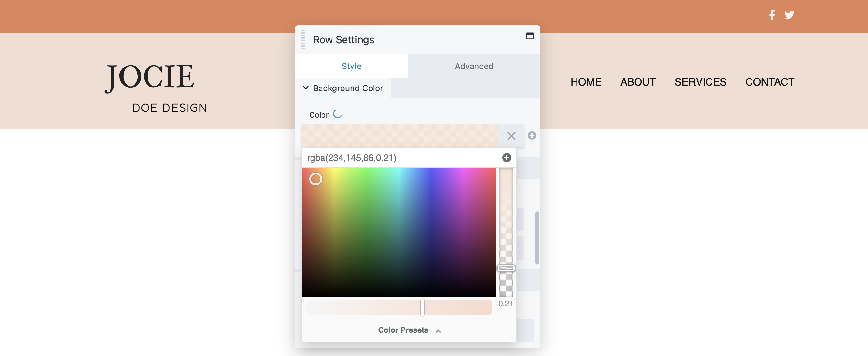Open the Twitter icon in the header
The width and height of the screenshot is (868, 356).
(790, 15)
